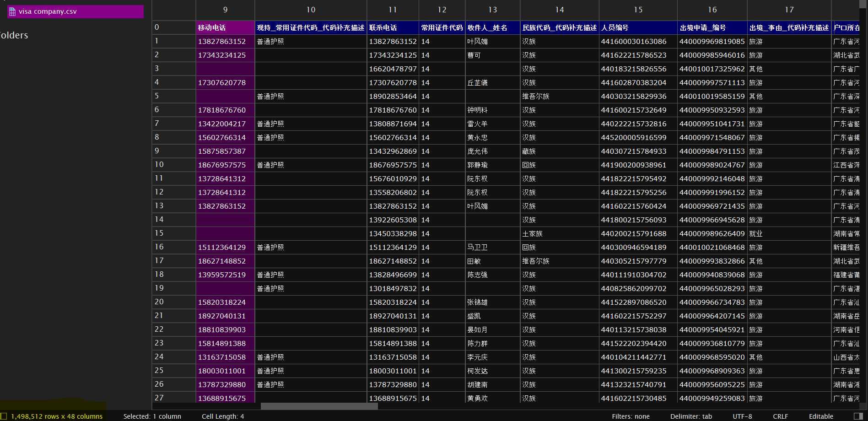Click the 收件人_姓名 header cell

[x=492, y=27]
